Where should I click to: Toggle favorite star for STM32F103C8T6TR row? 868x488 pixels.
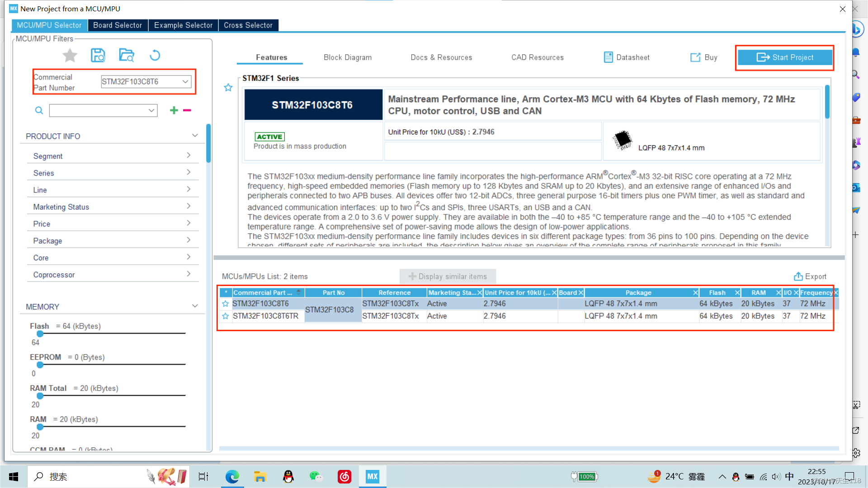pos(226,316)
